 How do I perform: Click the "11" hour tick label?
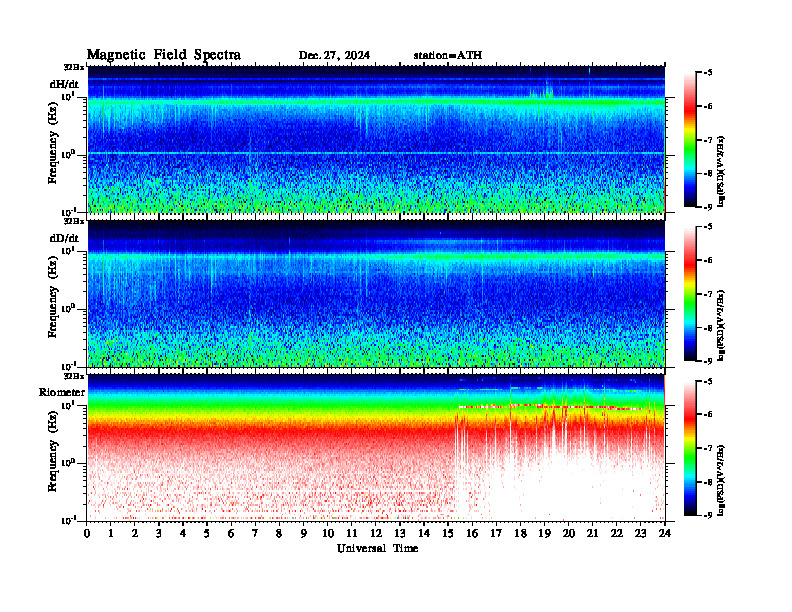point(352,533)
